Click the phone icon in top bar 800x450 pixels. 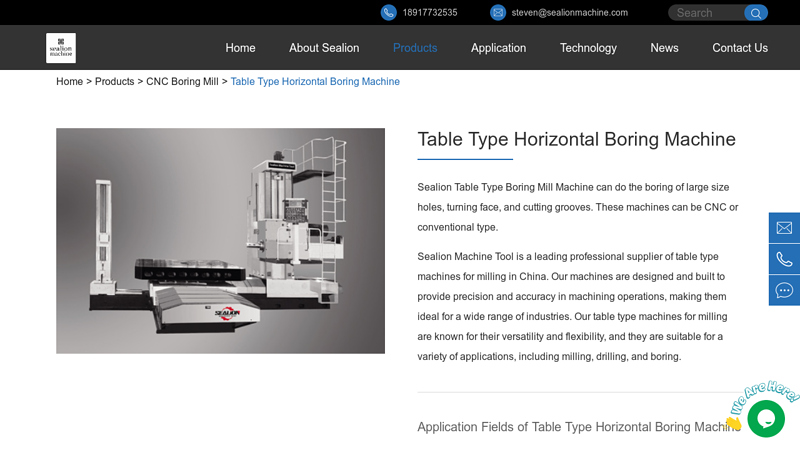pyautogui.click(x=388, y=13)
